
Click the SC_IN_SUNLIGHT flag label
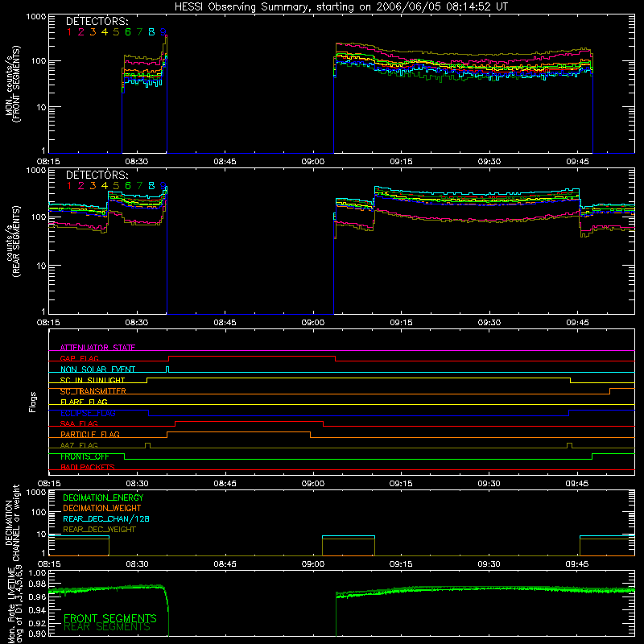[x=93, y=380]
